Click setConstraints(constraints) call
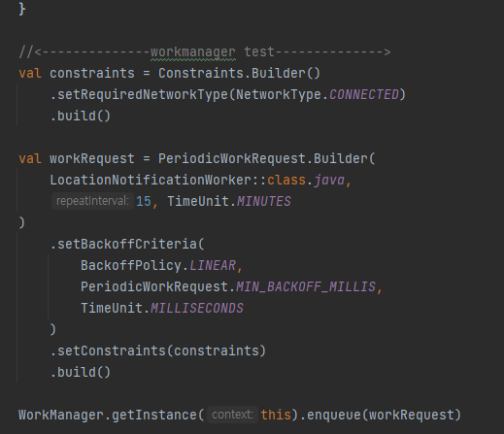504x434 pixels. tap(158, 351)
